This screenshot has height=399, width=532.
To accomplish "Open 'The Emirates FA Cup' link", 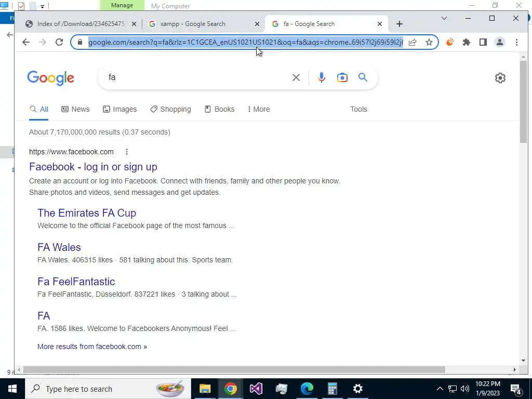I will pos(87,212).
